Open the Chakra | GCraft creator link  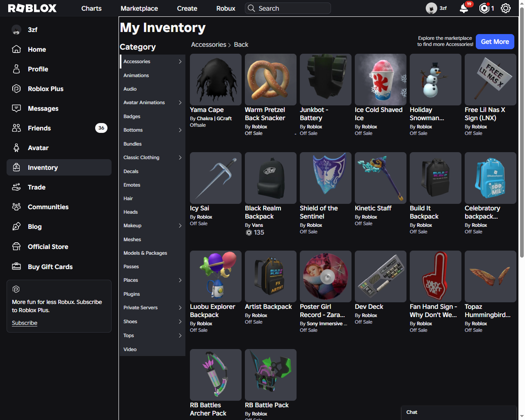point(214,119)
